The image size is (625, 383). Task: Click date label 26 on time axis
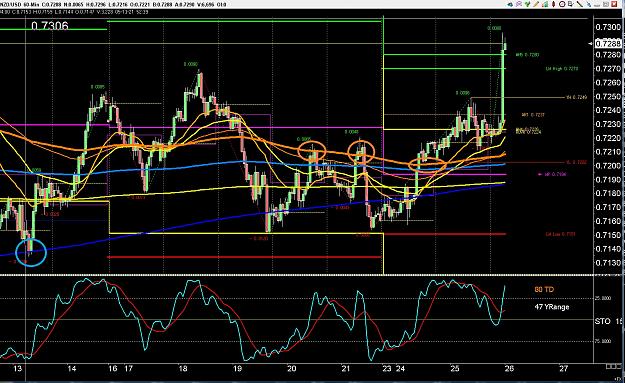tap(509, 369)
